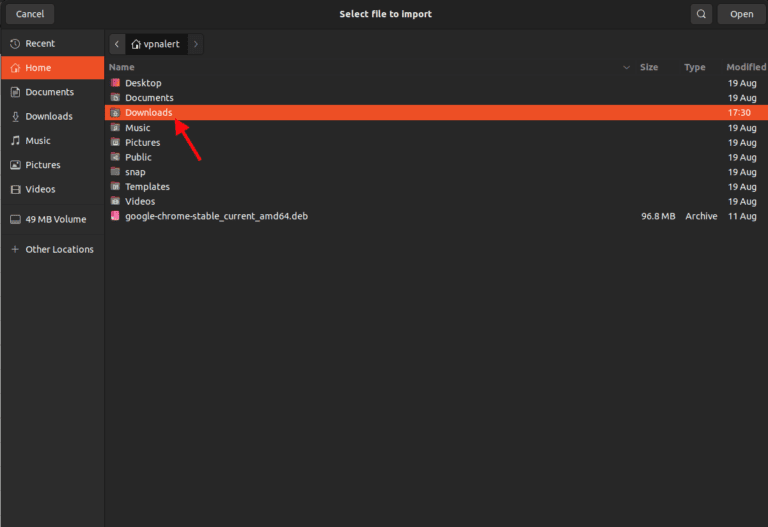
Task: Go forward with the right path chevron
Action: pos(196,44)
